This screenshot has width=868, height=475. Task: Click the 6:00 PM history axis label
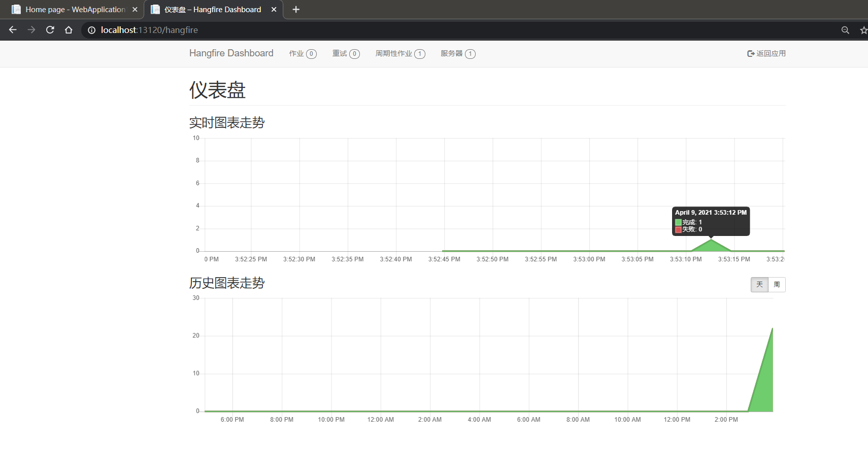(232, 420)
